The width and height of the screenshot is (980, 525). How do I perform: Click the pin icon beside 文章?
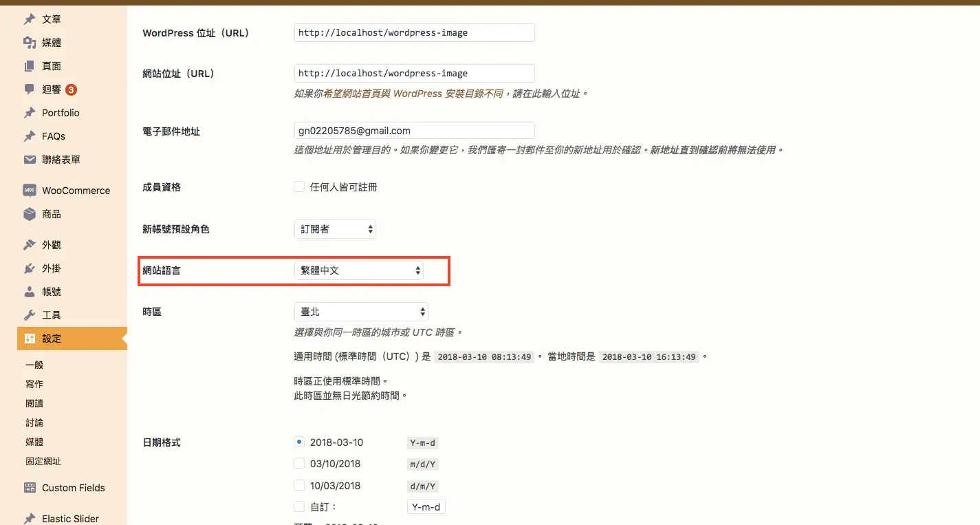tap(30, 19)
